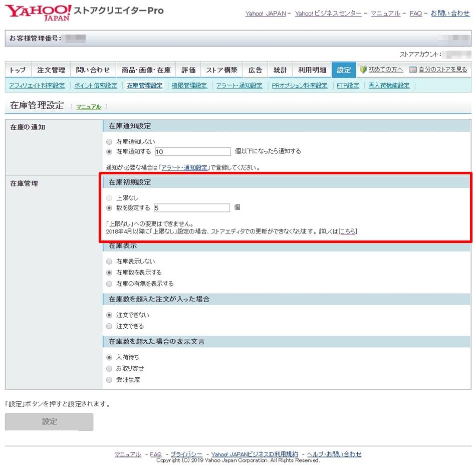The image size is (476, 467).
Task: Select the 在庫通知しない radio button
Action: tap(109, 142)
